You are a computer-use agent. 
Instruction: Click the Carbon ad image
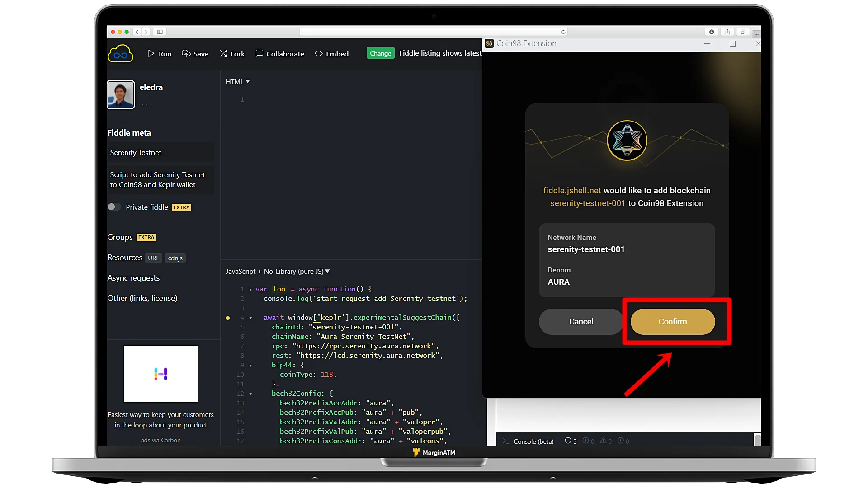pyautogui.click(x=160, y=374)
